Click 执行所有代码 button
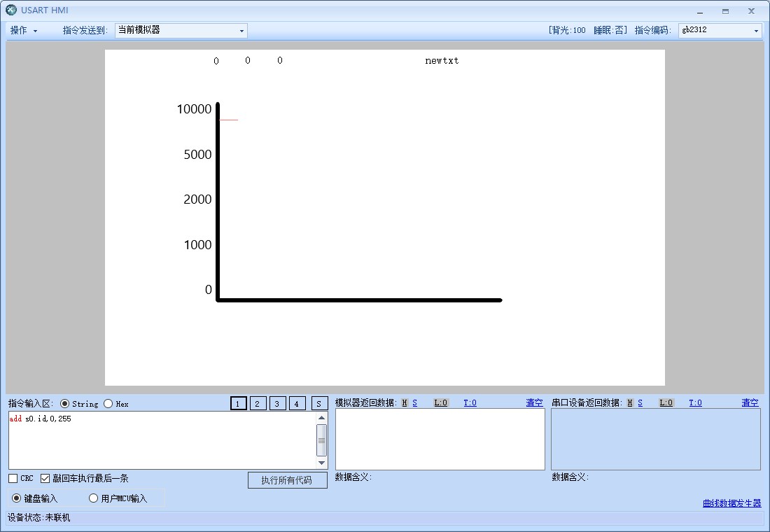770x532 pixels. [287, 480]
